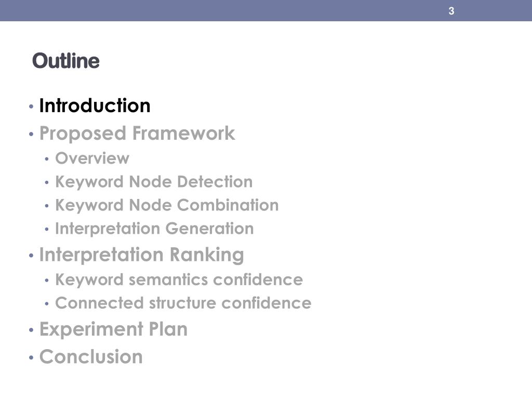This screenshot has width=532, height=399.
Task: Click slide number 3 in header
Action: [x=451, y=11]
